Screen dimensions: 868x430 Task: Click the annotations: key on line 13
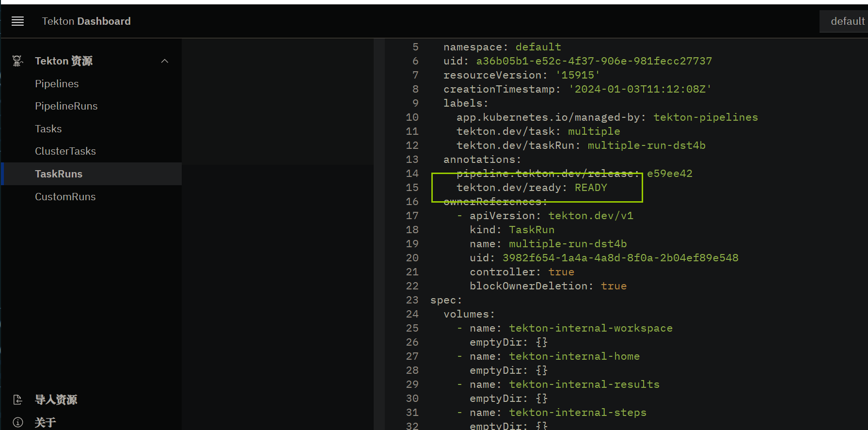482,159
